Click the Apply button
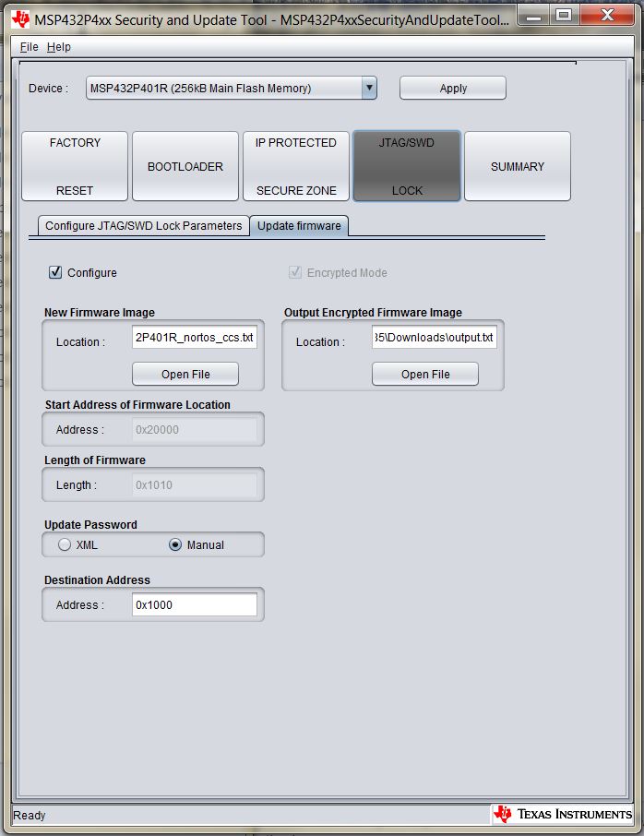Screen dimensions: 644x836 click(x=453, y=88)
